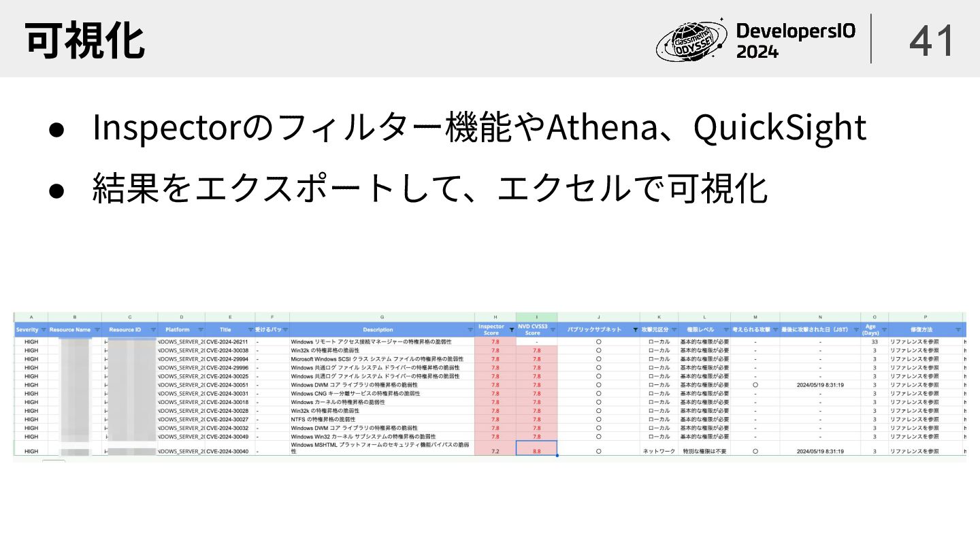Image resolution: width=980 pixels, height=551 pixels.
Task: Select cell CVE-2024-26211
Action: click(230, 341)
